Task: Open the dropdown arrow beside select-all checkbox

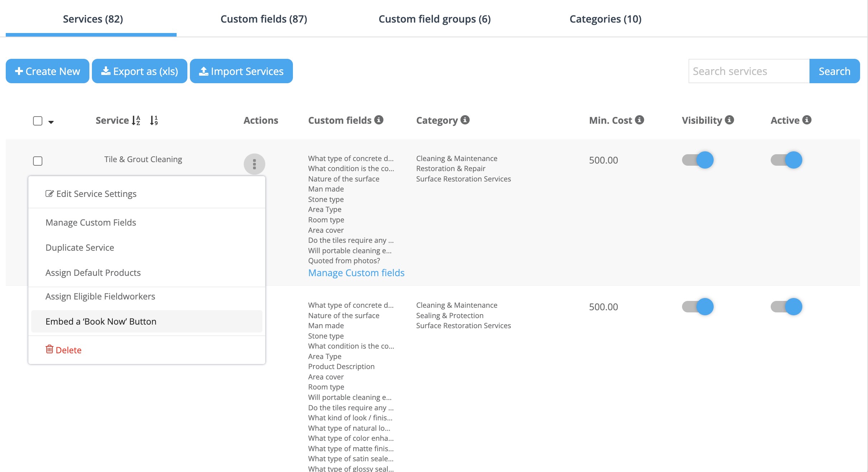Action: click(x=51, y=122)
